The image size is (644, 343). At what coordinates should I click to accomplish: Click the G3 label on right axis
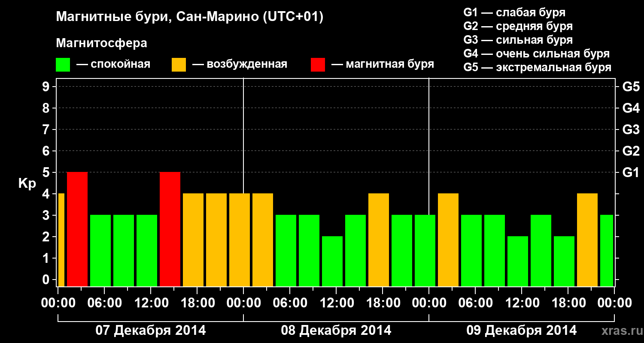[x=631, y=129]
